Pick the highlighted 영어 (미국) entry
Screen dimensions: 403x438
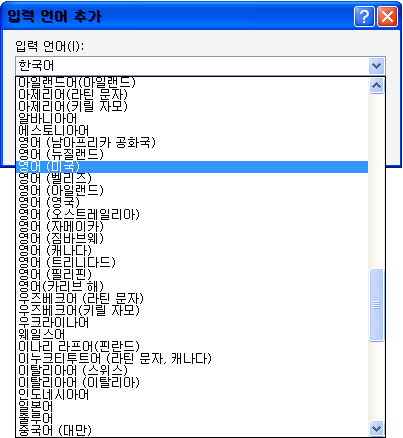tap(192, 166)
